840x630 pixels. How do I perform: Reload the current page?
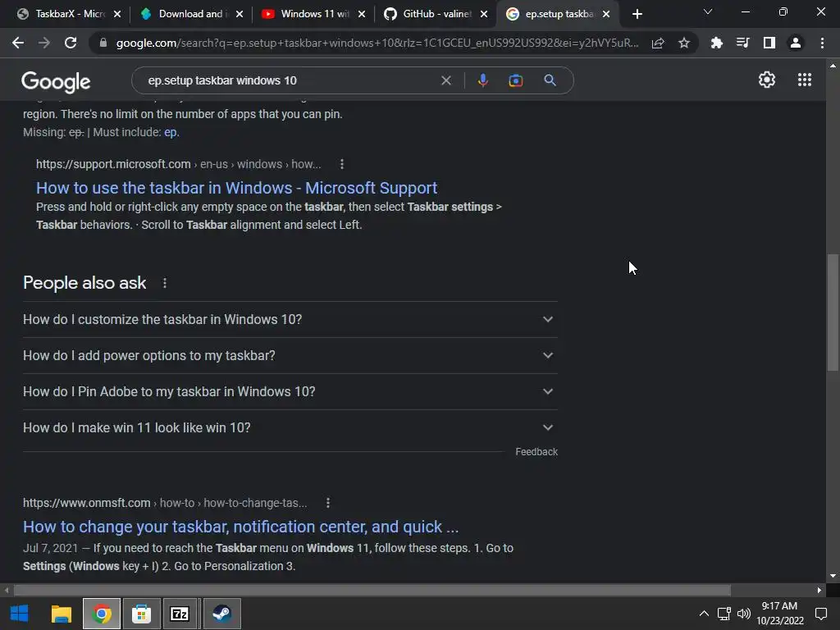tap(71, 43)
